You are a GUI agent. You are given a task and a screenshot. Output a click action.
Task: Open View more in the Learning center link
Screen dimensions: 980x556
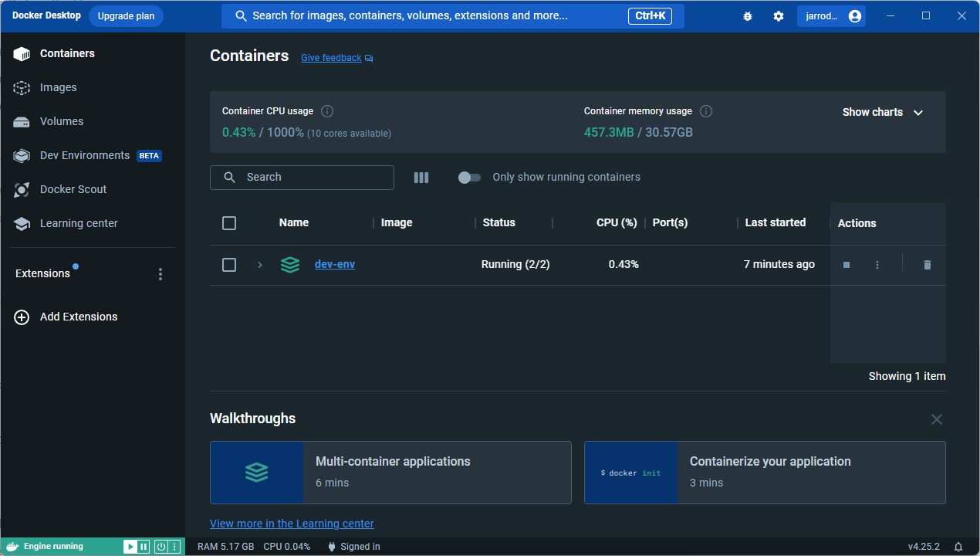(x=292, y=524)
